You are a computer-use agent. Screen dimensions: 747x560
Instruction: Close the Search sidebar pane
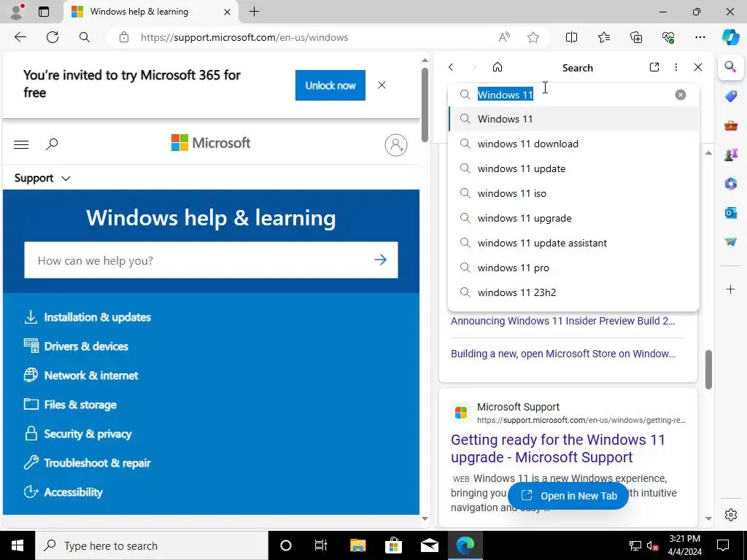tap(698, 67)
